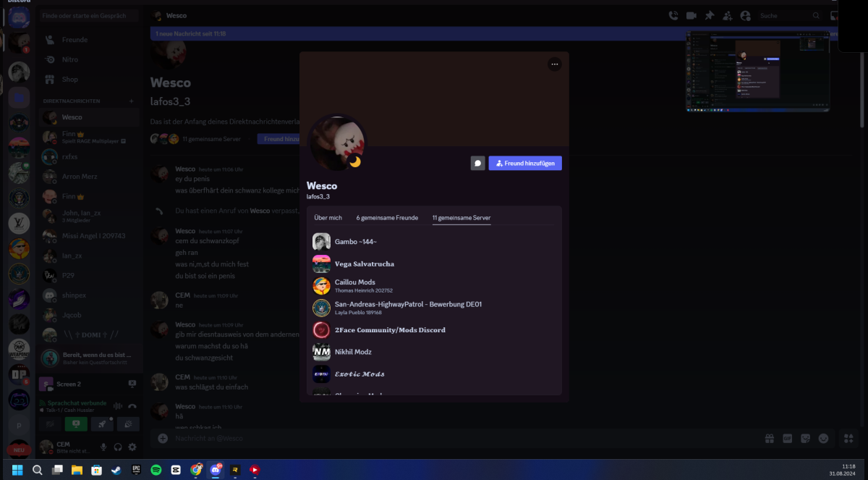Open user settings gear icon
868x480 pixels.
coord(132,447)
